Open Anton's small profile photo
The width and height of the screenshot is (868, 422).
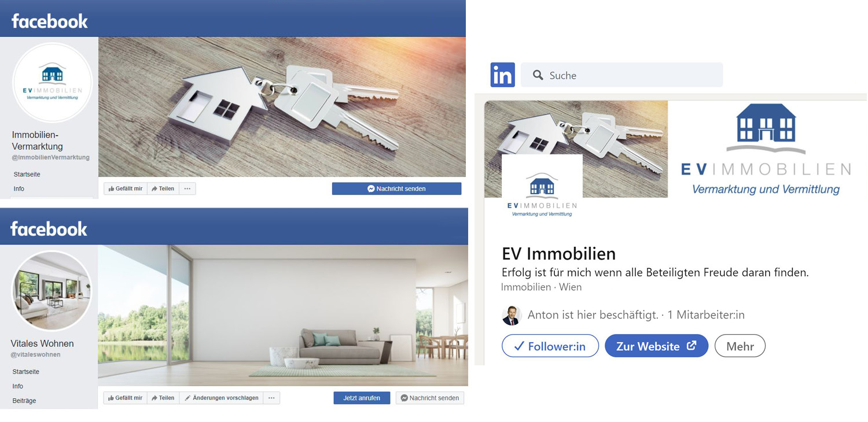512,315
